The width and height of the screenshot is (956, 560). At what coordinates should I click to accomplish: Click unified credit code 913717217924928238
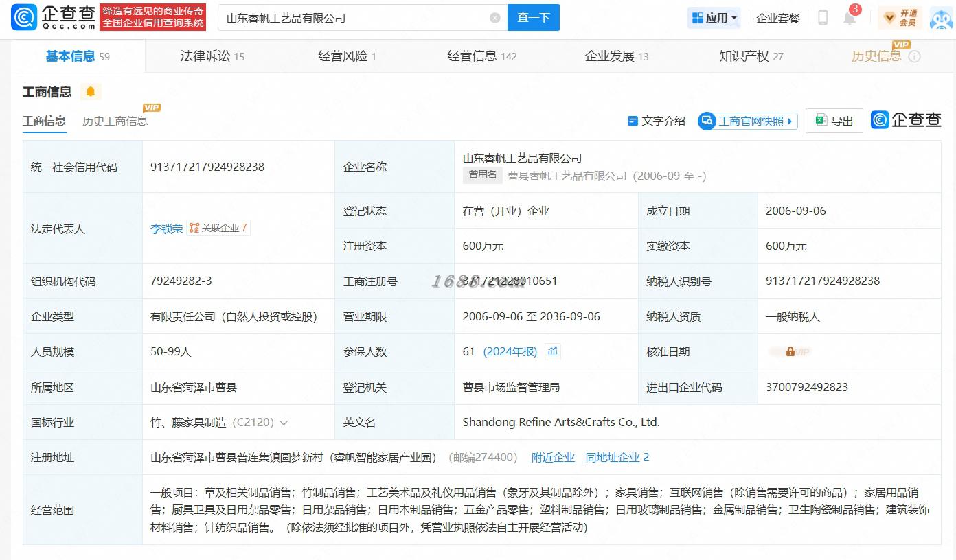(x=207, y=167)
